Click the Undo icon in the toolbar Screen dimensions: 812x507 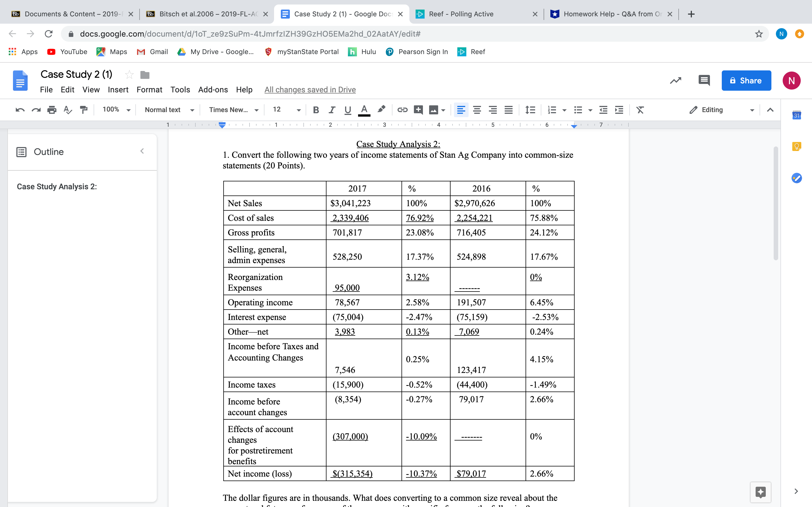tap(19, 110)
